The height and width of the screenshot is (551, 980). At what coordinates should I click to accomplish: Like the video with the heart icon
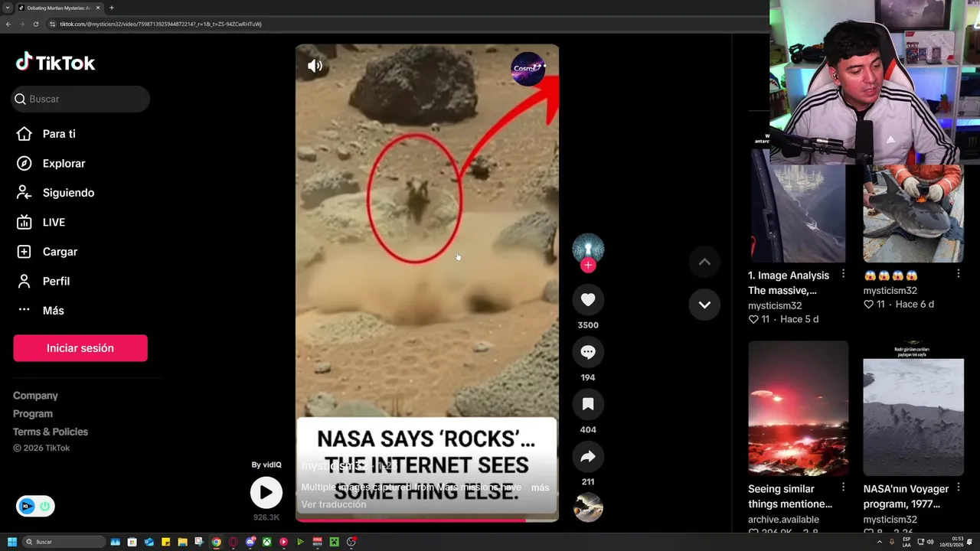point(588,300)
